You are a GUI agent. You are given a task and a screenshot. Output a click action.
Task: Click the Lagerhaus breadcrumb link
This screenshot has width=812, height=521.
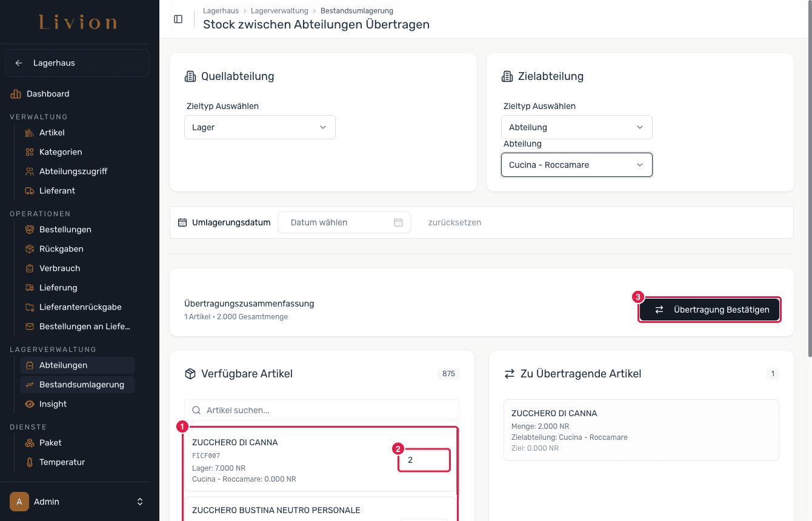click(220, 11)
